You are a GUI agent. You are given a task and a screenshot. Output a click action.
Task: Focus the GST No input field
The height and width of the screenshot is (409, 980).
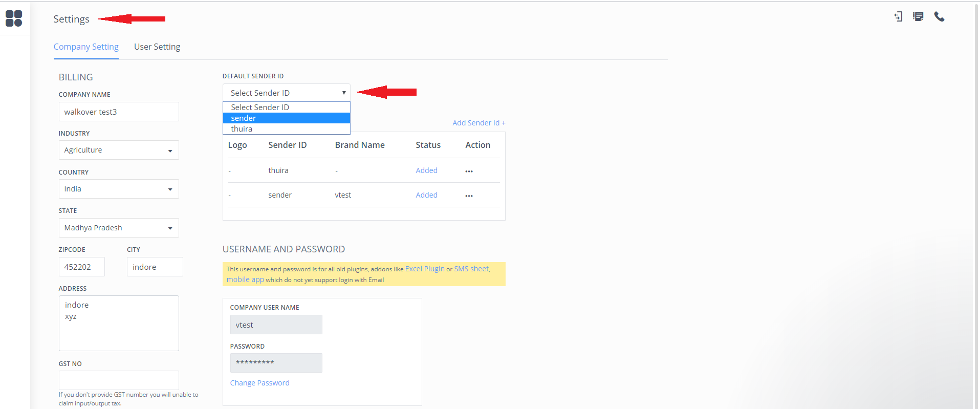[119, 380]
